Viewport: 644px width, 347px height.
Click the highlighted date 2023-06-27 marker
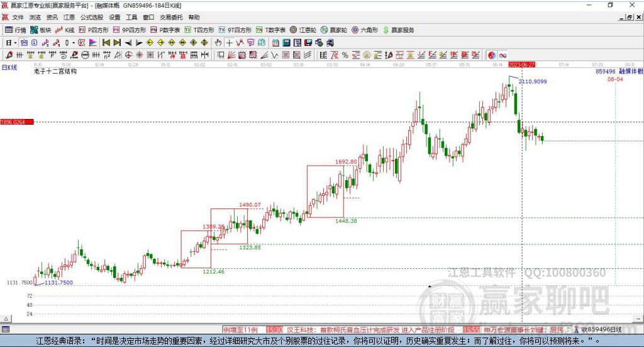tap(521, 64)
